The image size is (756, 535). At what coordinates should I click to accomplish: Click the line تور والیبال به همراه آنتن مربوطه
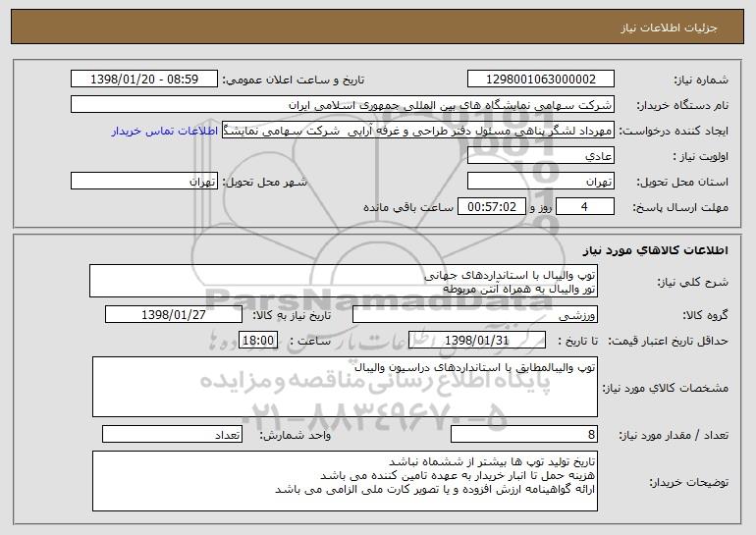pos(519,289)
